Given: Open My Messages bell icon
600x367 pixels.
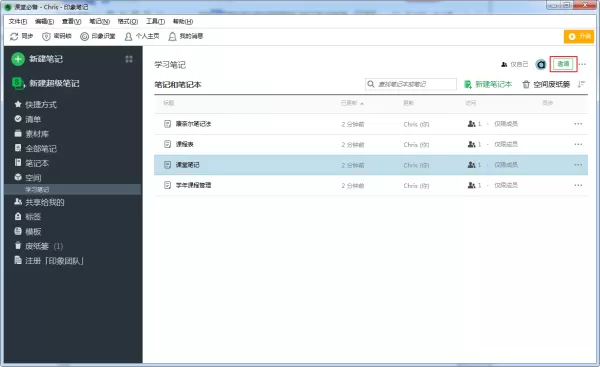Looking at the screenshot, I should click(172, 36).
